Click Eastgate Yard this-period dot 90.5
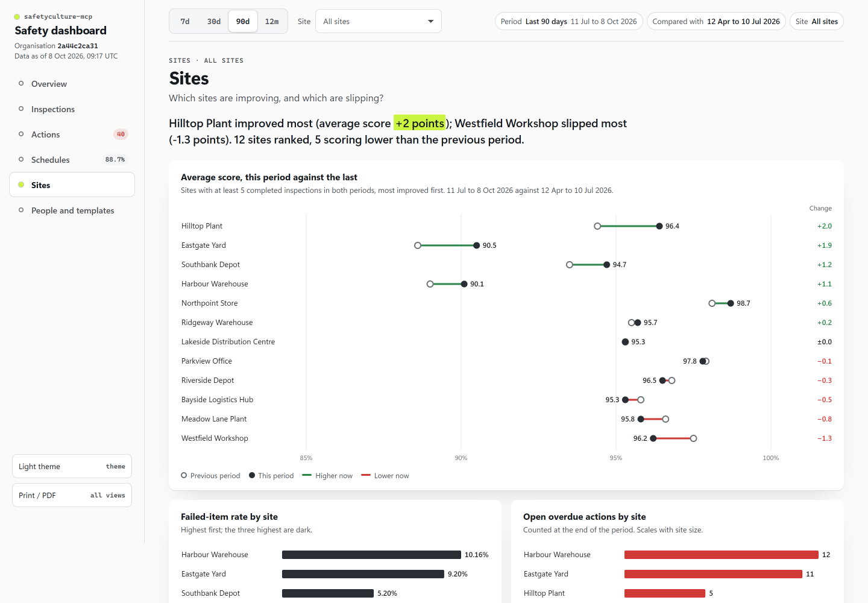Image resolution: width=868 pixels, height=603 pixels. pyautogui.click(x=477, y=245)
